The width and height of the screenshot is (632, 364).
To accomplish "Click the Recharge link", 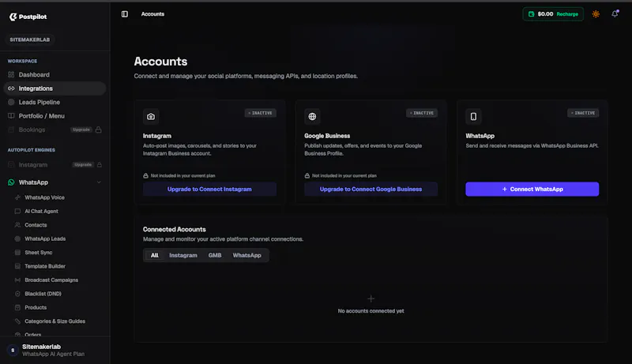I will point(567,14).
